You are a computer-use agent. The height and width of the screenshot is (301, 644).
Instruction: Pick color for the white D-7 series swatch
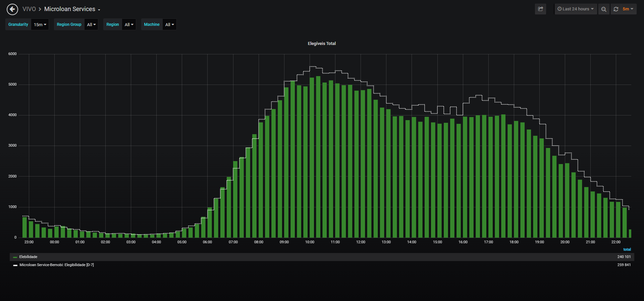15,265
